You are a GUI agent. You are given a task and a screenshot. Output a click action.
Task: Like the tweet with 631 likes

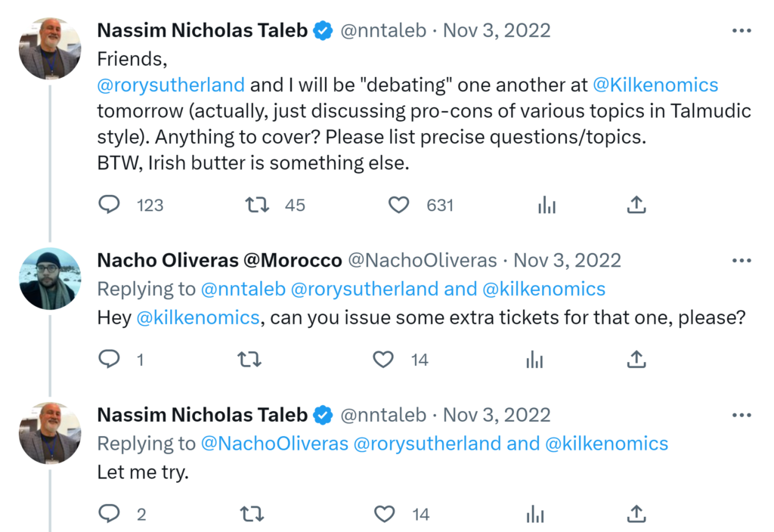click(398, 205)
